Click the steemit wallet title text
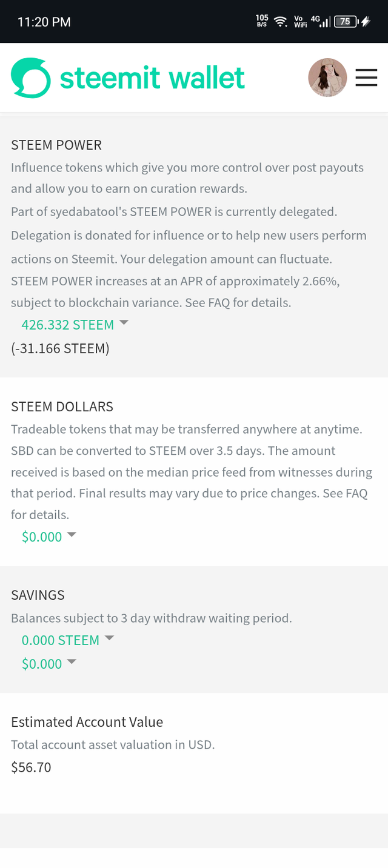The height and width of the screenshot is (868, 388). [152, 78]
